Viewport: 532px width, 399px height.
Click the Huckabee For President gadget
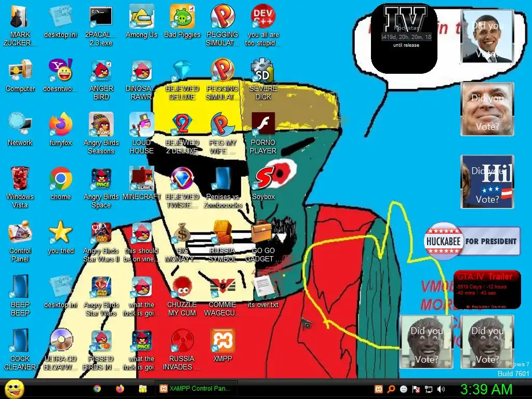click(x=472, y=241)
